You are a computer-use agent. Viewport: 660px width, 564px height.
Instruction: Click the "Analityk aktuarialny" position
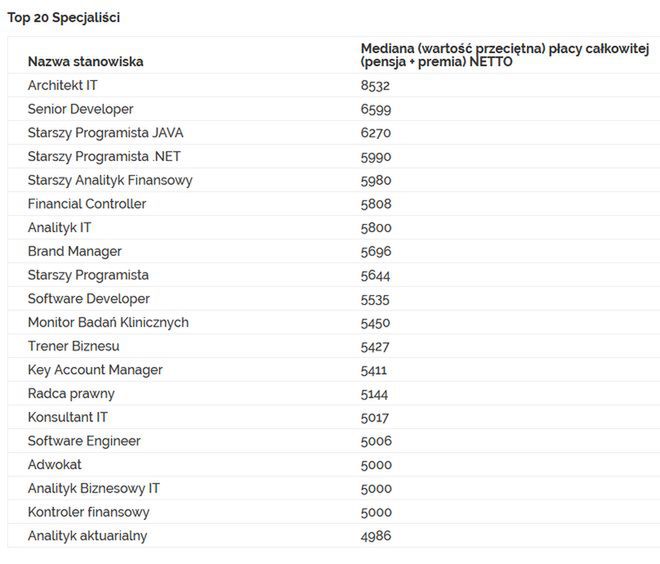(x=87, y=536)
